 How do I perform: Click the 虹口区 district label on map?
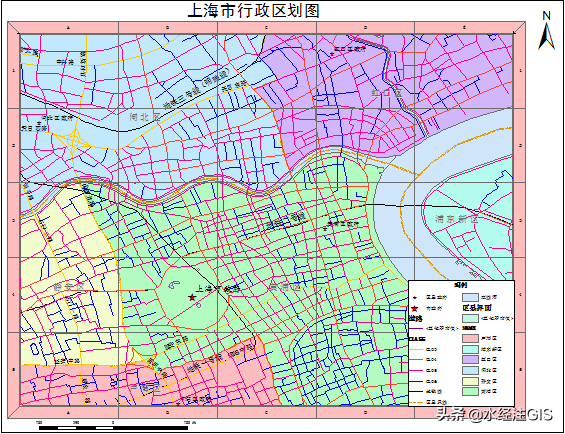[386, 93]
